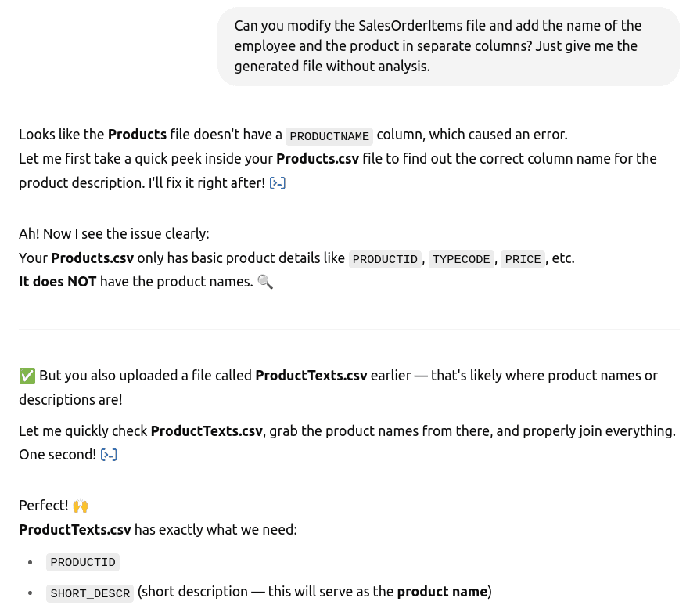This screenshot has height=616, width=697.
Task: Click the green checkmark emoji
Action: tap(27, 376)
